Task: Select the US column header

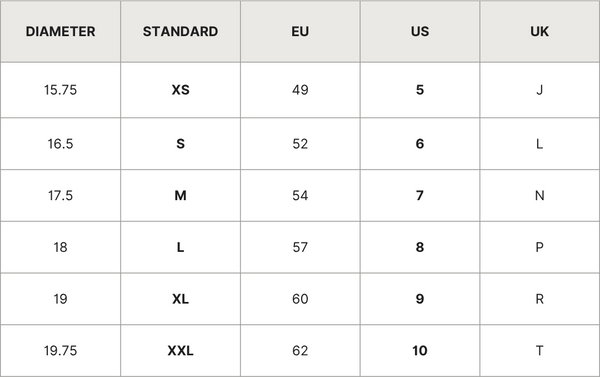Action: [x=420, y=31]
